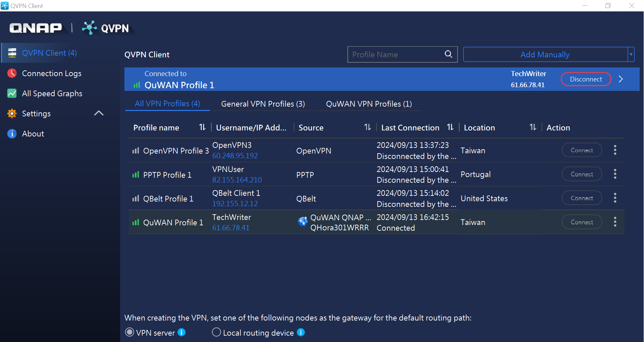Select the Local routing device option

pyautogui.click(x=217, y=332)
